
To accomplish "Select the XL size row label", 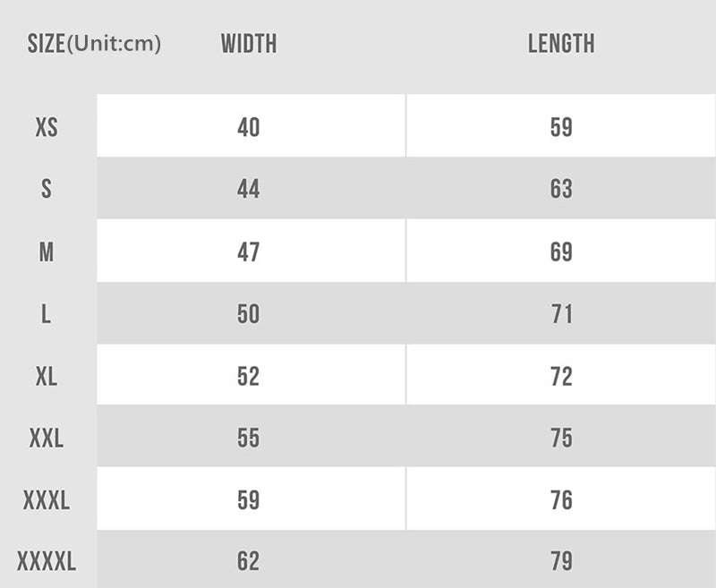I will (x=47, y=377).
